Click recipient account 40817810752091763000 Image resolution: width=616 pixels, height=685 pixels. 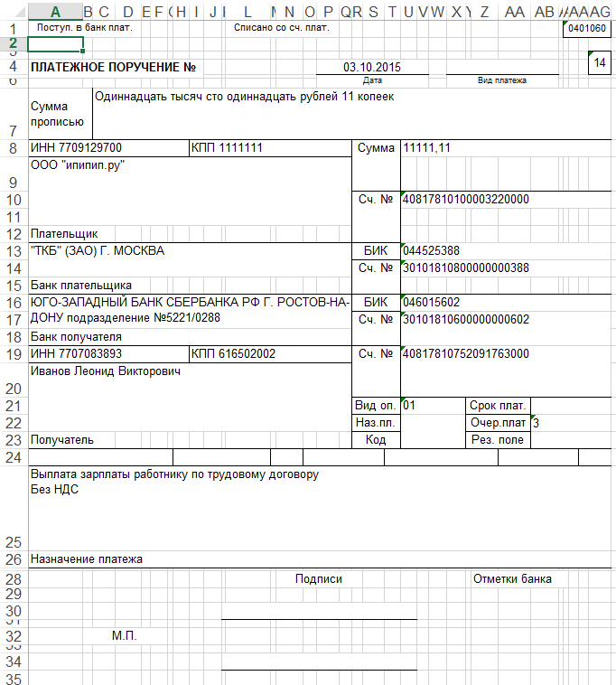466,354
